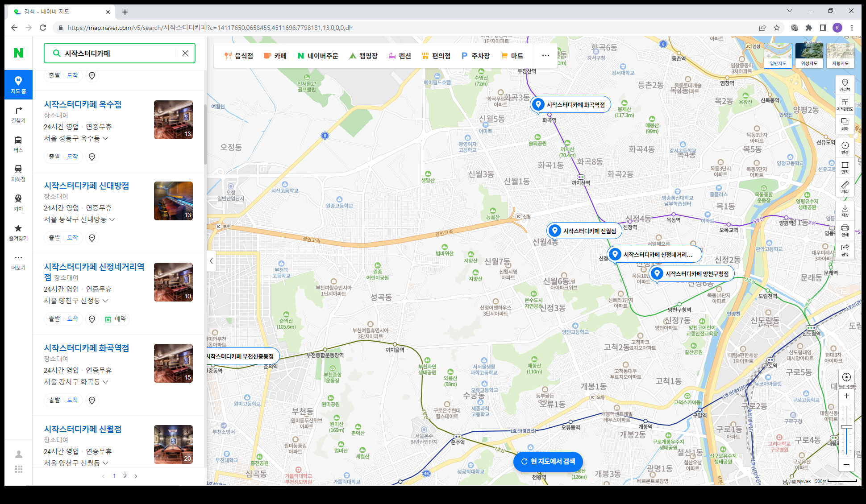This screenshot has width=866, height=504.
Task: Toggle the 거리뷰 street view tool
Action: (845, 85)
